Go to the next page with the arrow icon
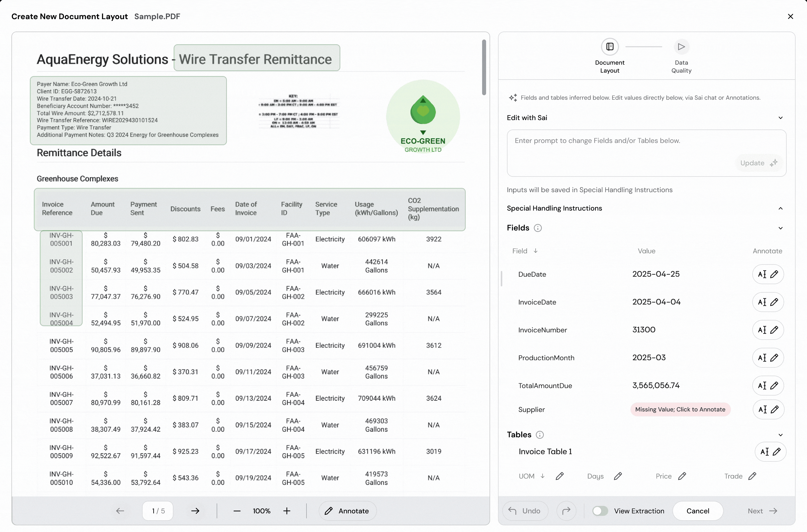This screenshot has height=532, width=807. tap(195, 511)
